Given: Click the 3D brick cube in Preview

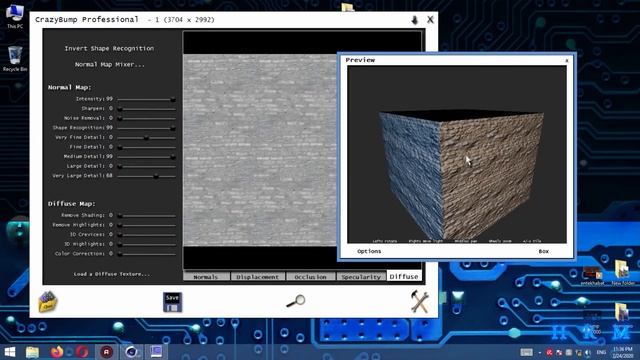Looking at the screenshot, I should coord(461,175).
